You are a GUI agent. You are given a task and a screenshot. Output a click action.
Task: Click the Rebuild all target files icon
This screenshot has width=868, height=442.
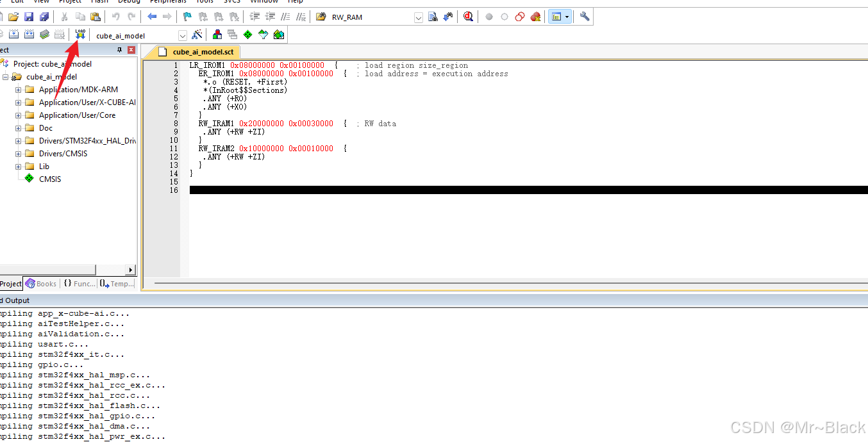coord(29,35)
